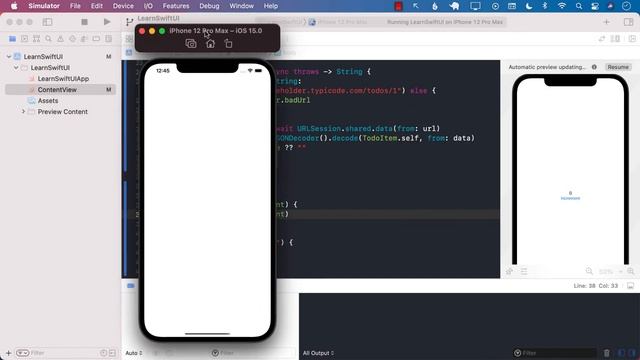Collapse the LearnSwiftUI group folder

tap(16, 68)
